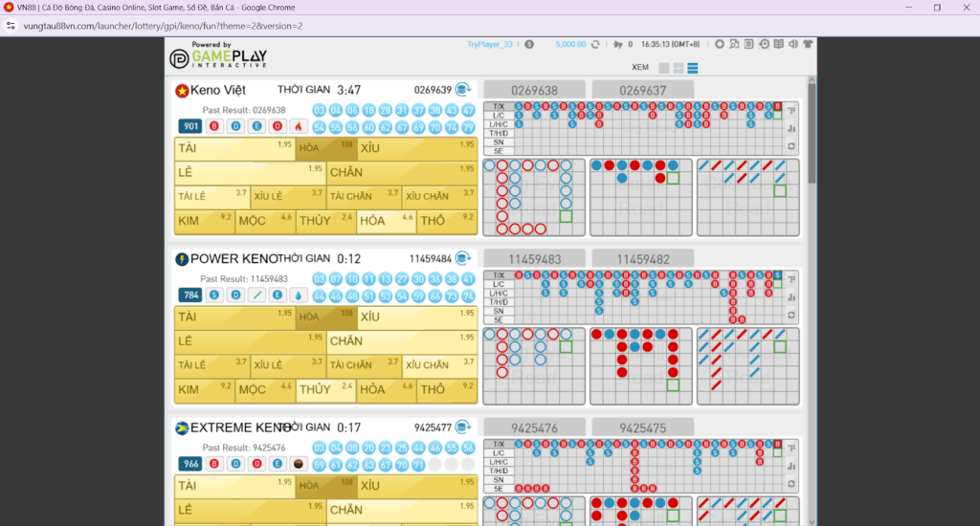Bet on KIM 9.2 in Keno Việt
Viewport: 980px width, 526px height.
[205, 221]
